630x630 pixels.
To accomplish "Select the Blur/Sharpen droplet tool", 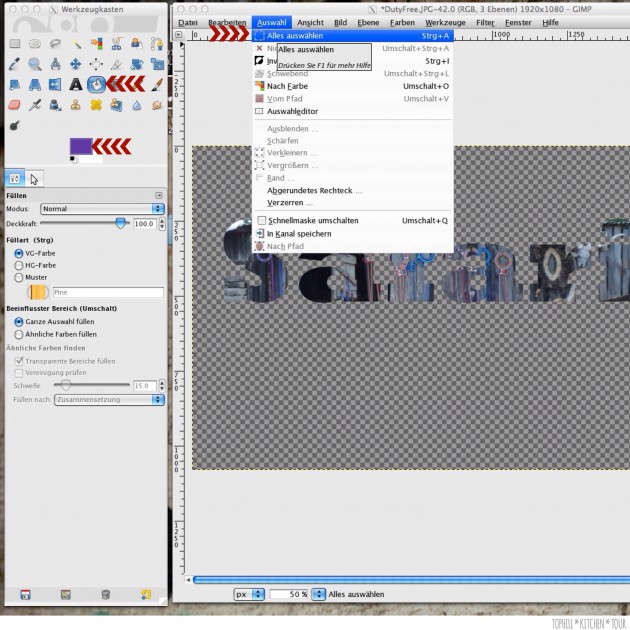I will tap(137, 105).
